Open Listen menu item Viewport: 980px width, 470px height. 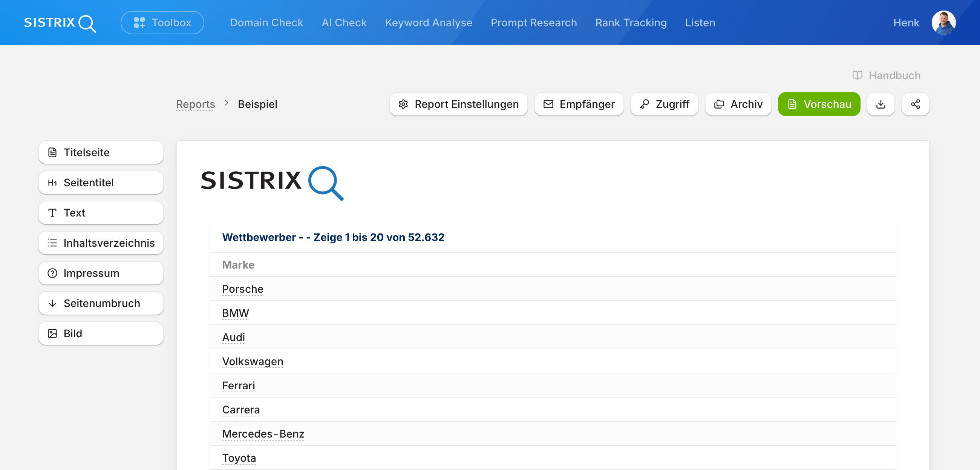pyautogui.click(x=700, y=23)
